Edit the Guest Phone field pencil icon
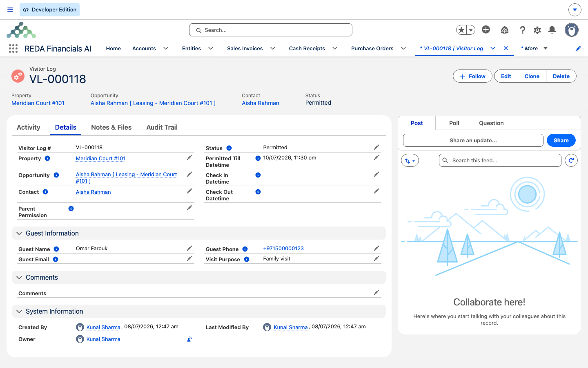Viewport: 588px width, 368px height. click(376, 248)
